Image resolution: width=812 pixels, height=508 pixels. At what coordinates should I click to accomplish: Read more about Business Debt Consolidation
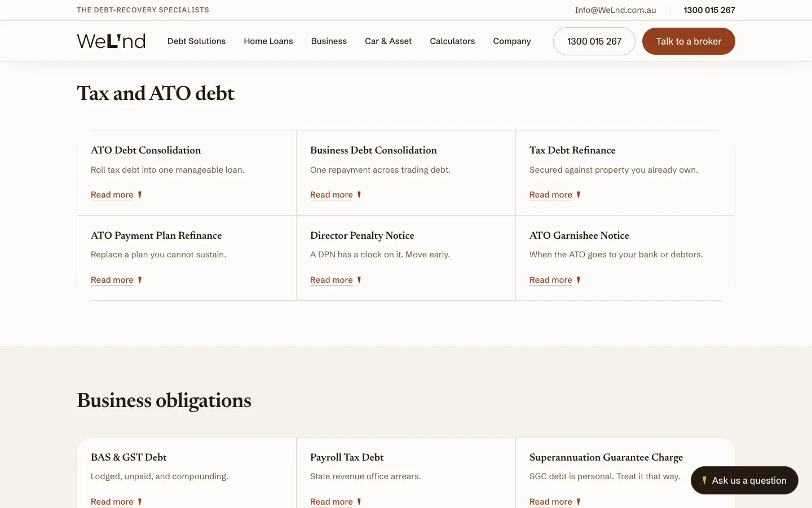pos(336,195)
